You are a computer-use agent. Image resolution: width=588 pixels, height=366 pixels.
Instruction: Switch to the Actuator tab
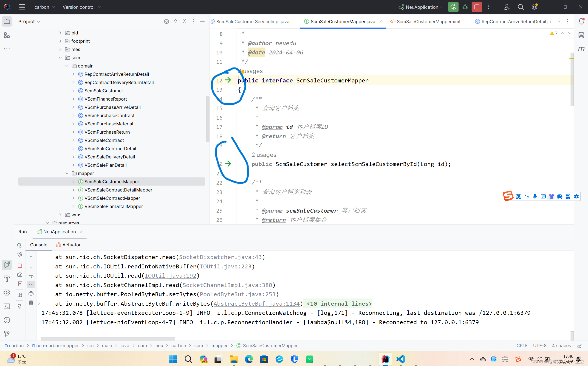[68, 245]
